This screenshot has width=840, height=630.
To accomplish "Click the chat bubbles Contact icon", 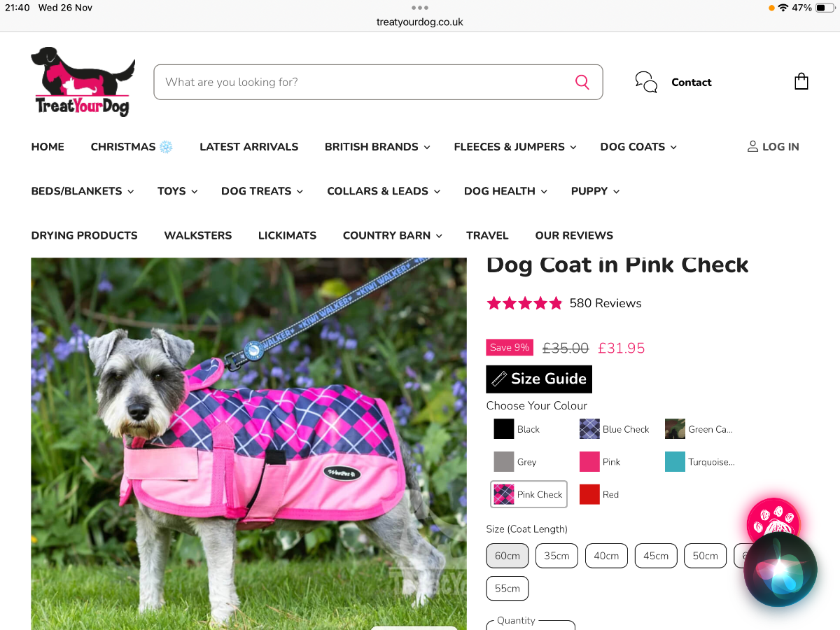I will [x=646, y=82].
